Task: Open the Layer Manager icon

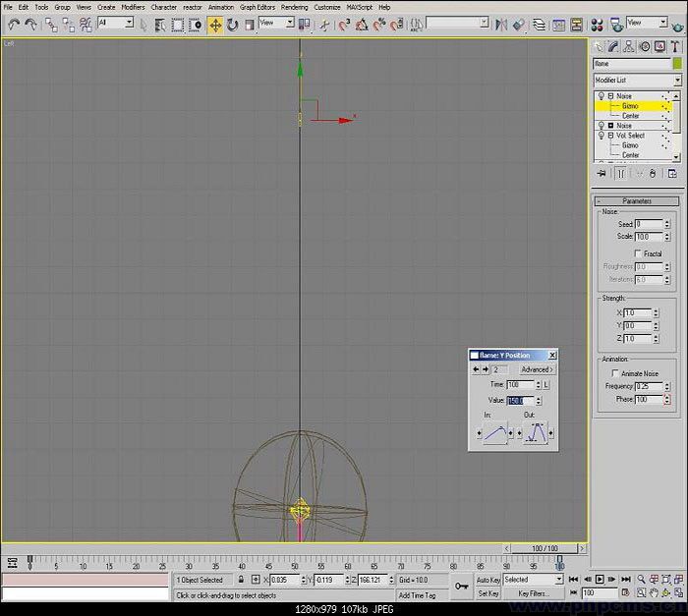Action: click(x=539, y=25)
